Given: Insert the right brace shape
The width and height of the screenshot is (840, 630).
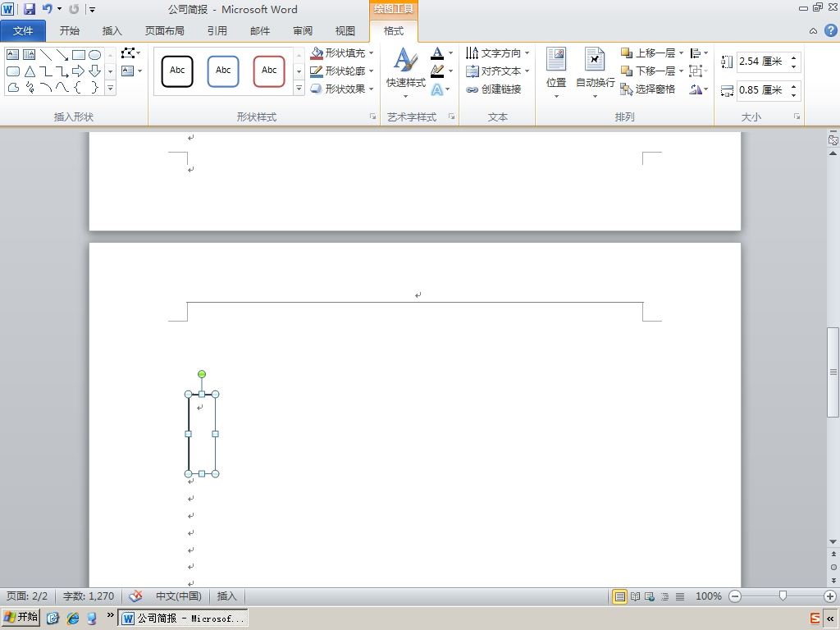Looking at the screenshot, I should point(95,87).
